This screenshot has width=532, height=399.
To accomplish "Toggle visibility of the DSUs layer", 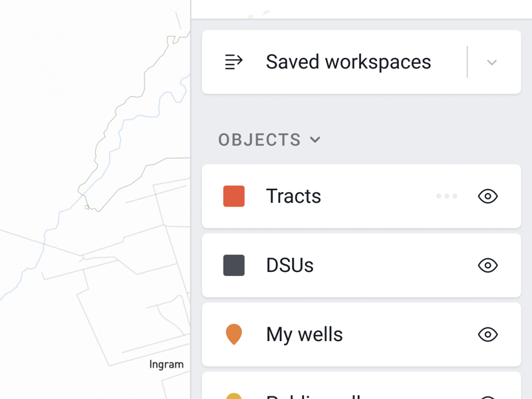I will pyautogui.click(x=487, y=265).
